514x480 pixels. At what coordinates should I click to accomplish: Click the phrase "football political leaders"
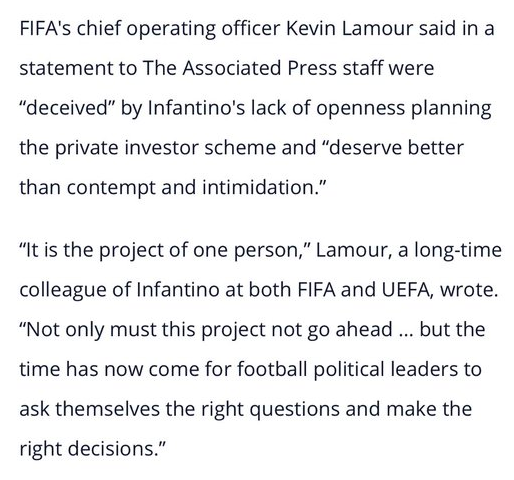(x=348, y=369)
